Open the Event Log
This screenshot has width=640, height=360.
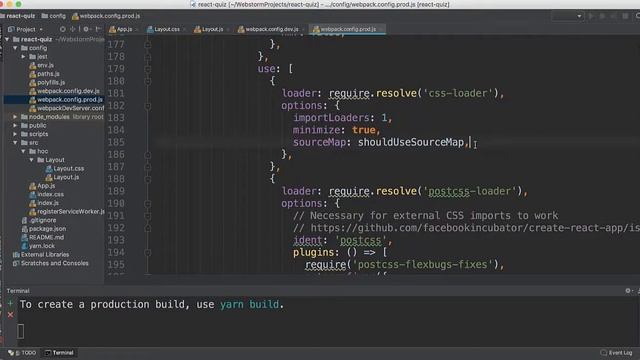click(x=616, y=353)
